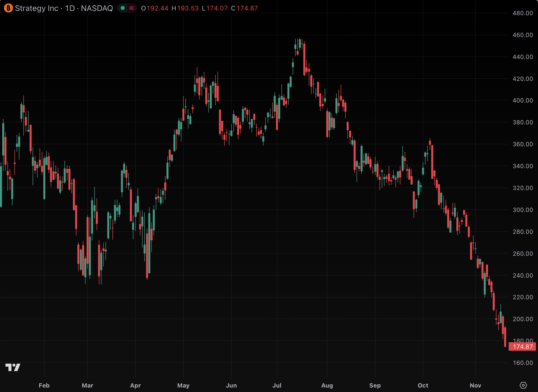538x392 pixels.
Task: Click the Strategy Inc symbol title
Action: 37,8
